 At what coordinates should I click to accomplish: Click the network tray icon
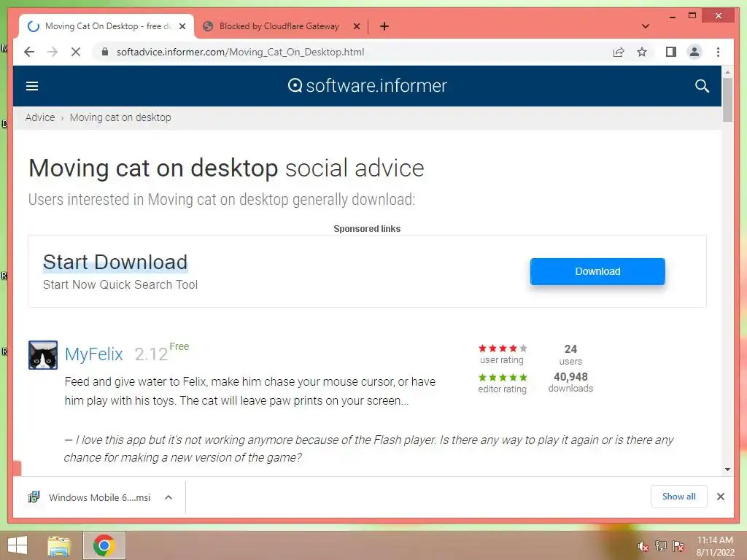pyautogui.click(x=661, y=545)
